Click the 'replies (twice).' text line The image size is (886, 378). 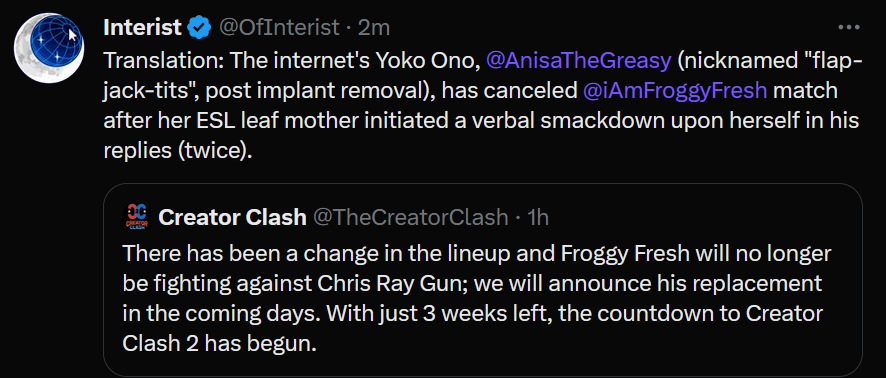pos(176,151)
